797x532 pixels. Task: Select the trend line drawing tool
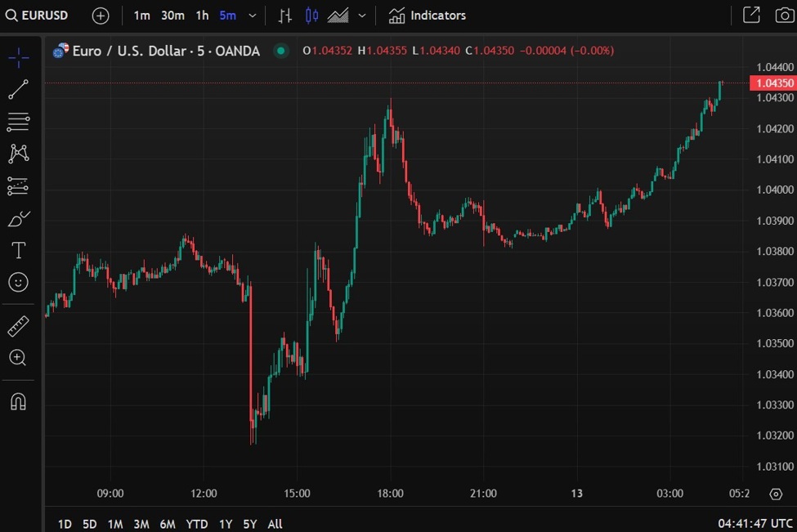pos(18,90)
